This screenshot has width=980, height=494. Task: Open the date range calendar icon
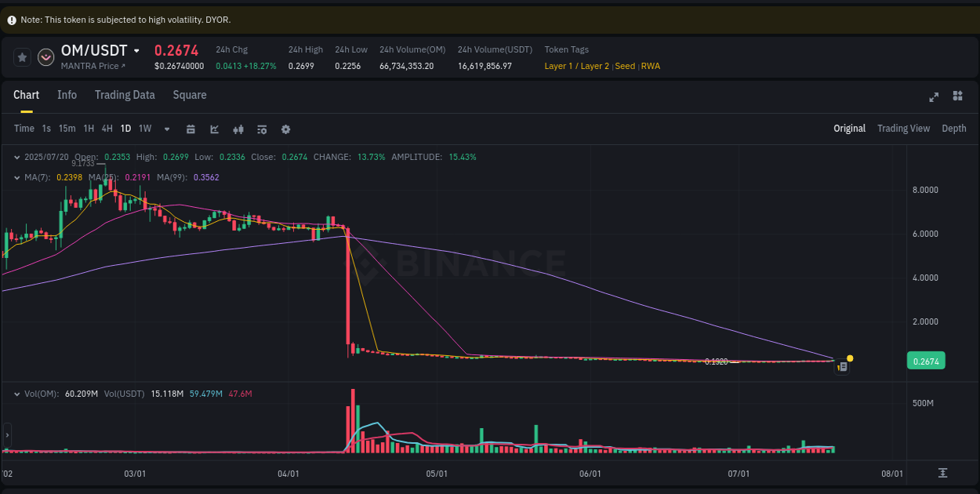pyautogui.click(x=191, y=129)
